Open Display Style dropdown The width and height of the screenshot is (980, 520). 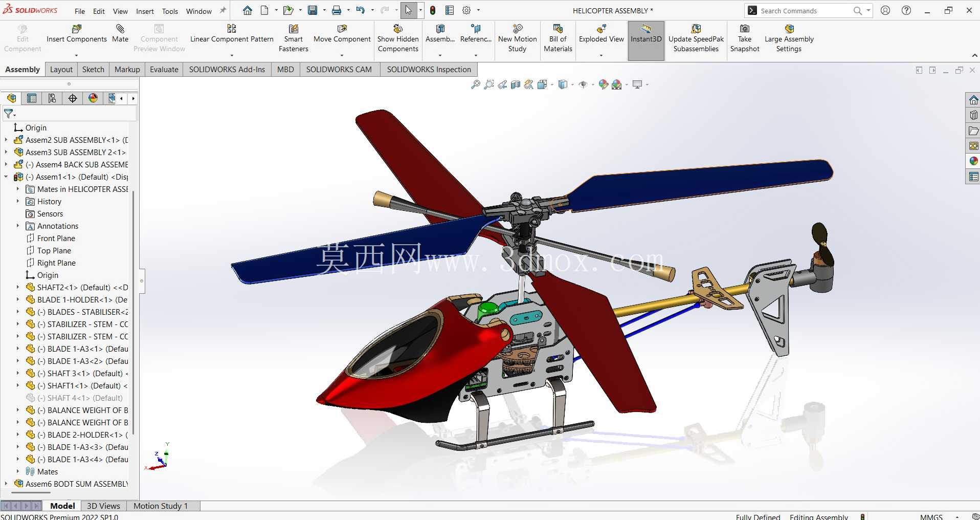pos(572,85)
